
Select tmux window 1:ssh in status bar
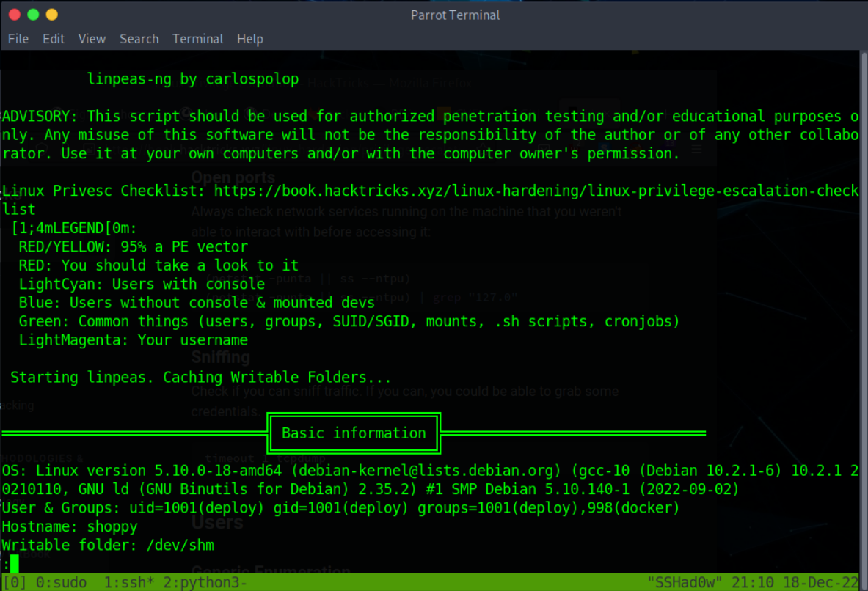[x=125, y=583]
